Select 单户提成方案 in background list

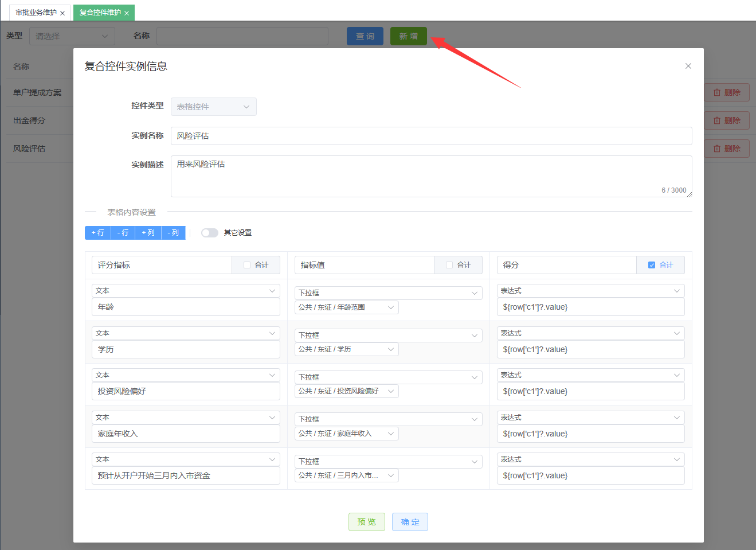(37, 92)
